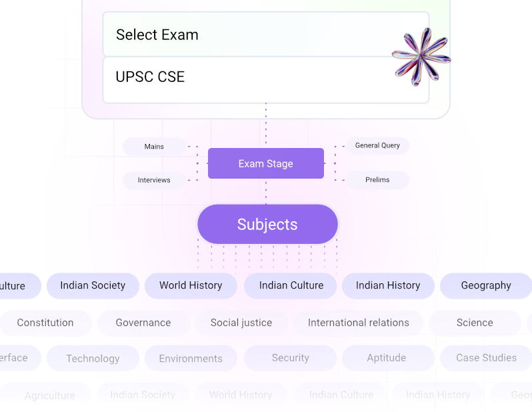The width and height of the screenshot is (532, 412).
Task: Pick the World History subject tag
Action: (x=191, y=285)
